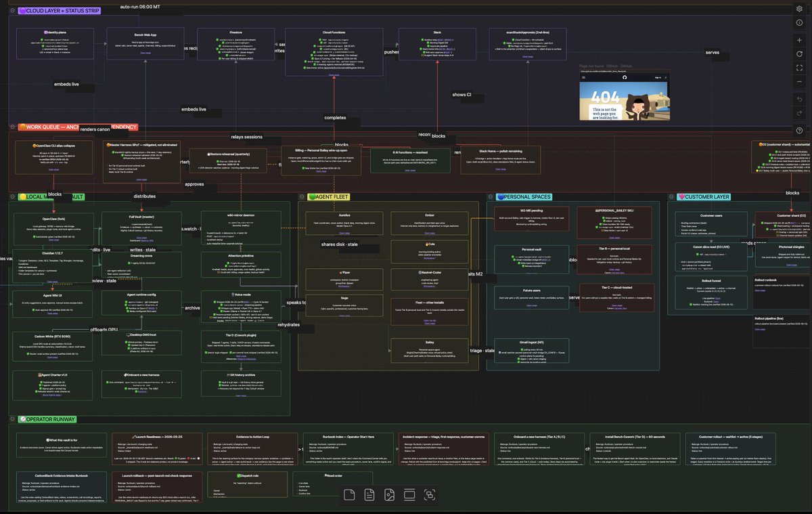Select the WORK QUEUE group label
Screen dimensions: 812x514
77,127
